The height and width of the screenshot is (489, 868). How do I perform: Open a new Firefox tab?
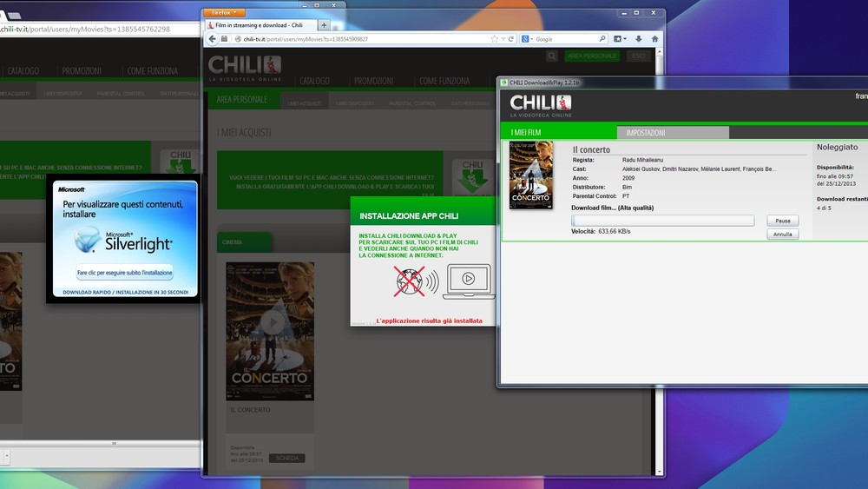tap(324, 26)
